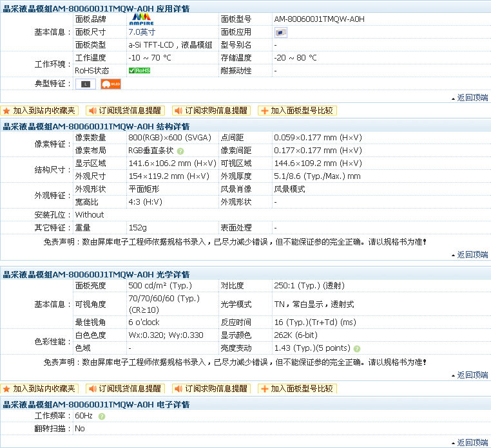Click the pixel pitch 0.177×0.177 mm value
The width and height of the screenshot is (491, 448).
[x=318, y=151]
